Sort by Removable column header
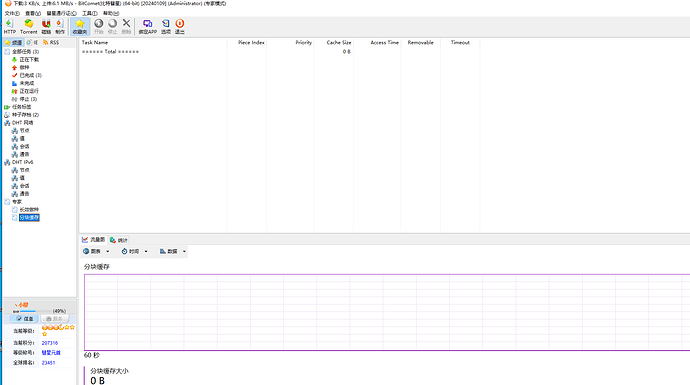 pyautogui.click(x=421, y=43)
